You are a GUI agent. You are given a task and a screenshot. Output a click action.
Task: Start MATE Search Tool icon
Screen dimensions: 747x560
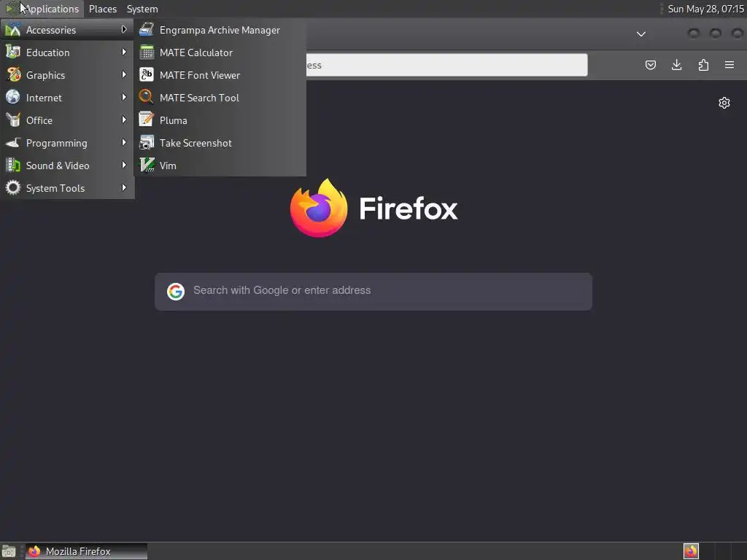pos(146,97)
